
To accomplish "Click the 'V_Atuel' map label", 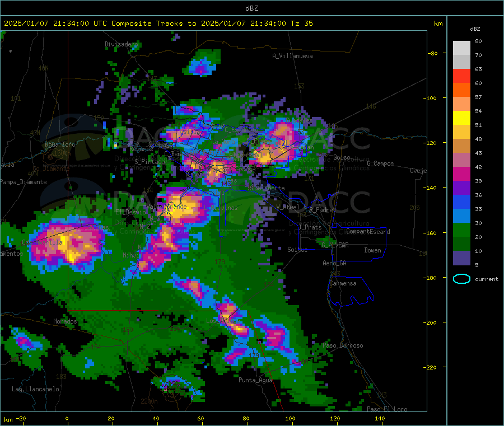I will click(288, 207).
